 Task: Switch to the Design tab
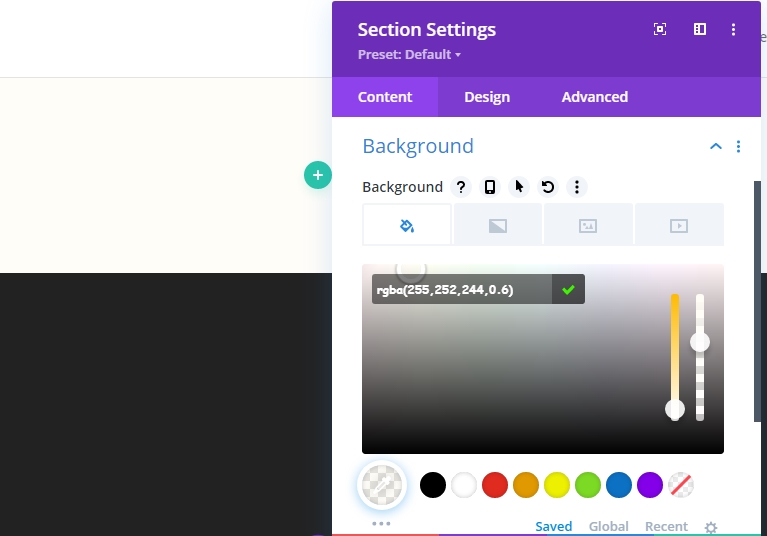tap(487, 97)
